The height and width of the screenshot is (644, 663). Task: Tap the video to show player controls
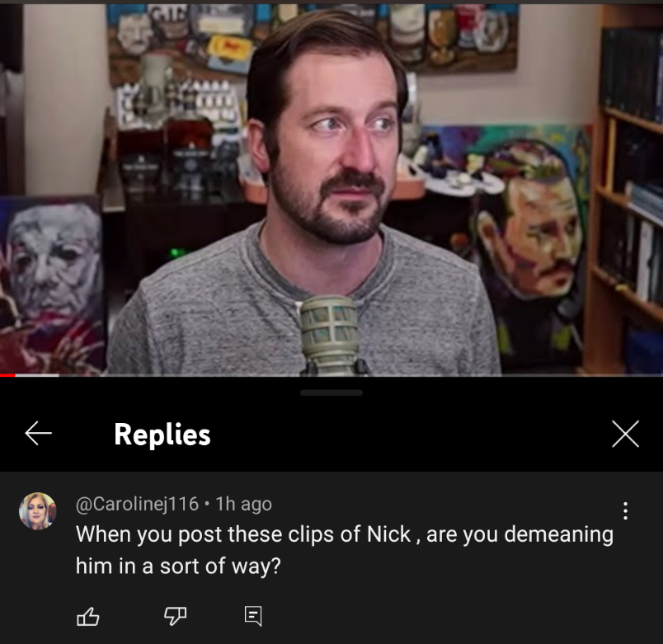pos(331,190)
